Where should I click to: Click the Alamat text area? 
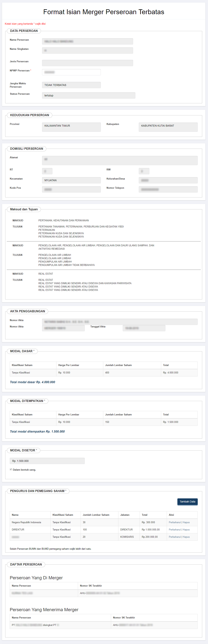coord(120,161)
